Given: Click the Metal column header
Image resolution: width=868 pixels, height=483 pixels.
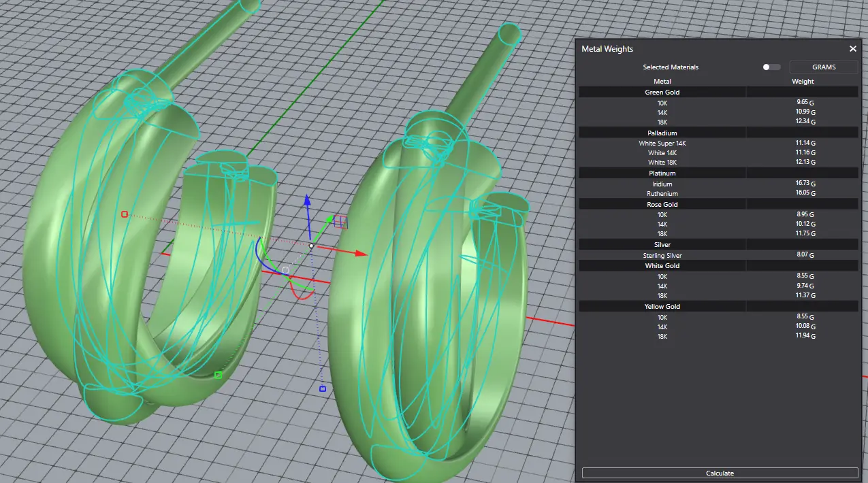Looking at the screenshot, I should tap(662, 82).
